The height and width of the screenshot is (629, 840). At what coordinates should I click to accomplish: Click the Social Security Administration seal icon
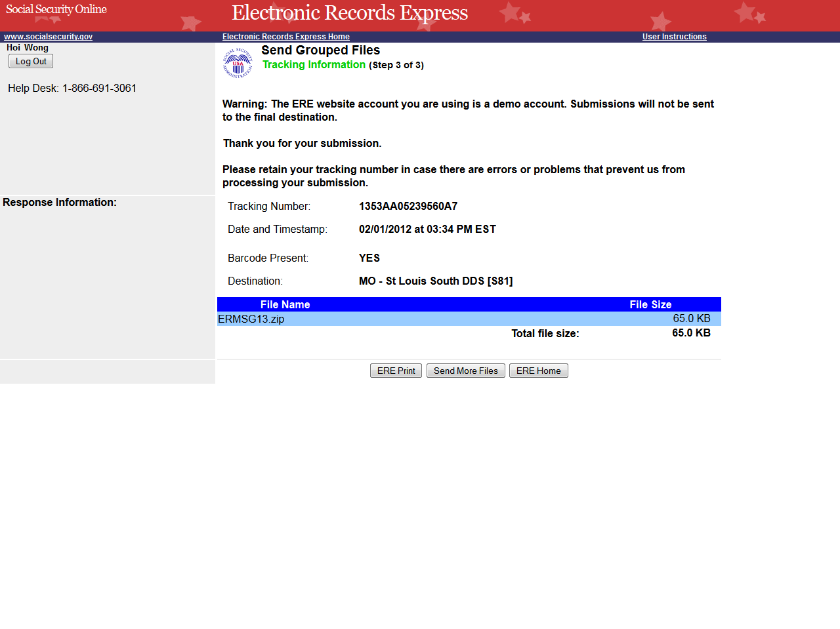point(238,64)
